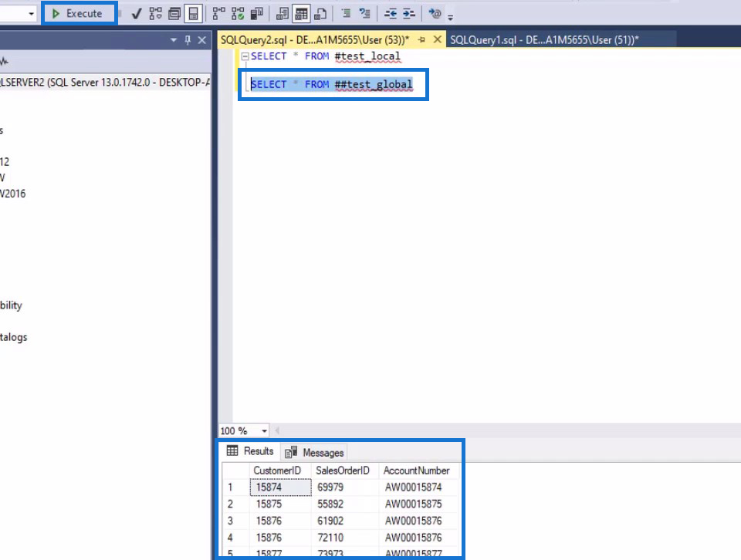This screenshot has width=741, height=560.
Task: Select the tree item ending in V2016
Action: point(13,194)
